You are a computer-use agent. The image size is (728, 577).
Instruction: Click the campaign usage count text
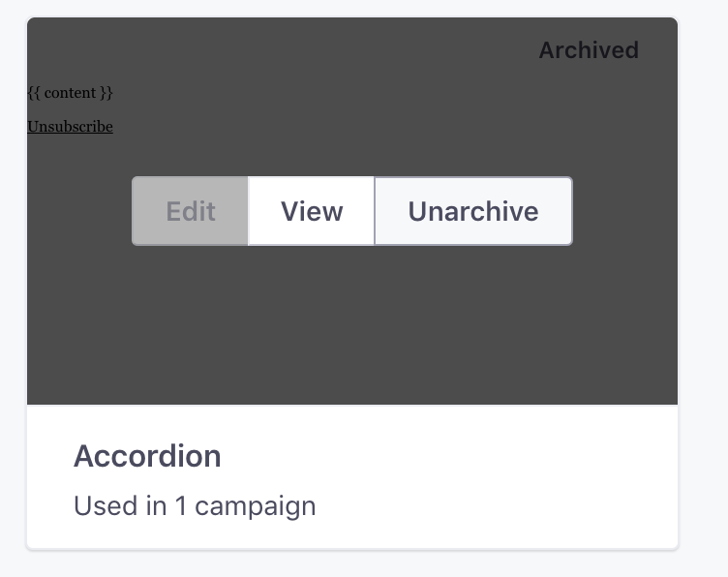[x=195, y=505]
